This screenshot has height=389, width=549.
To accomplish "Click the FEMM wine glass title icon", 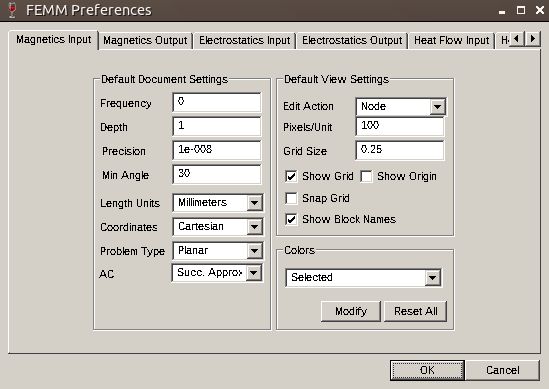I will click(x=12, y=10).
